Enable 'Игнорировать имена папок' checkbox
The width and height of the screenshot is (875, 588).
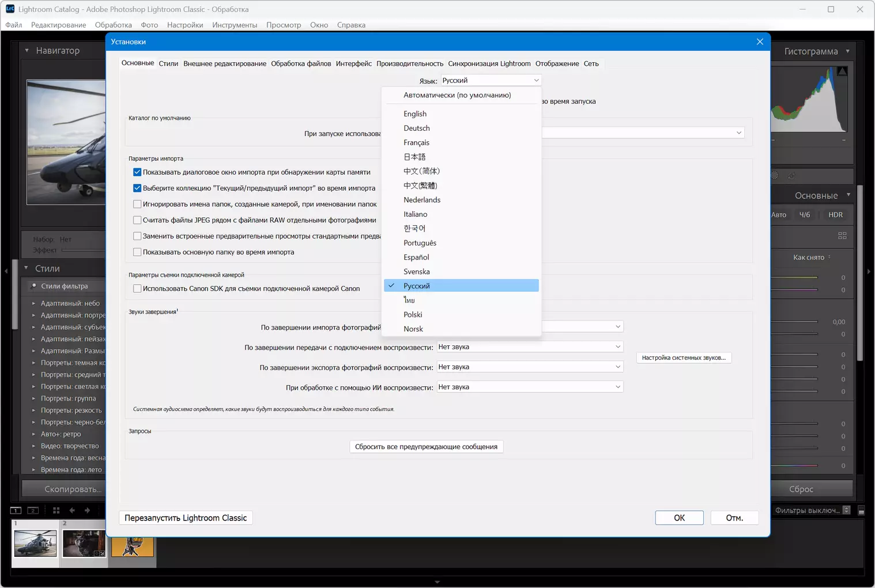tap(137, 204)
